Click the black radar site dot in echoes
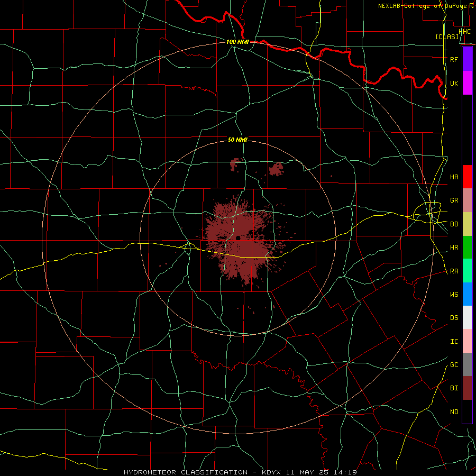This screenshot has width=476, height=476. point(238,237)
